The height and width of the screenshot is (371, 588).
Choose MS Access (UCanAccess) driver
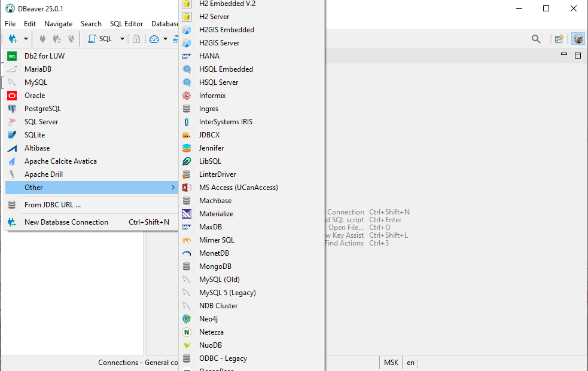[x=238, y=188]
